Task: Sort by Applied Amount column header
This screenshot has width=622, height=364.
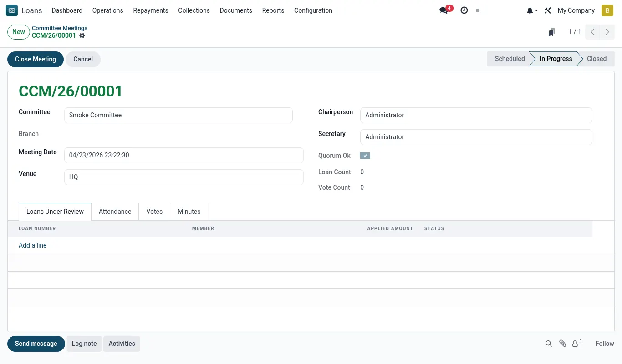Action: coord(390,228)
